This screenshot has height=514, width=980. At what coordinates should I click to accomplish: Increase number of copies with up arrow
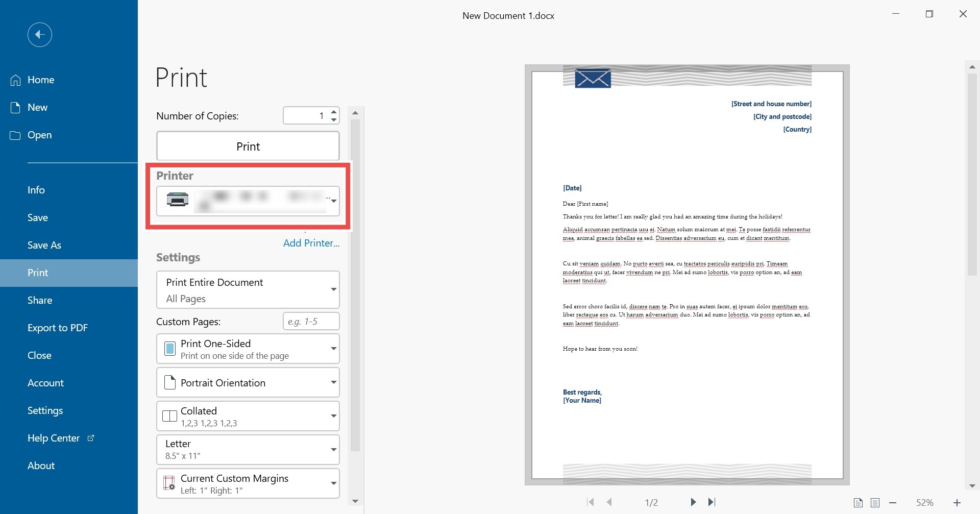[x=334, y=112]
